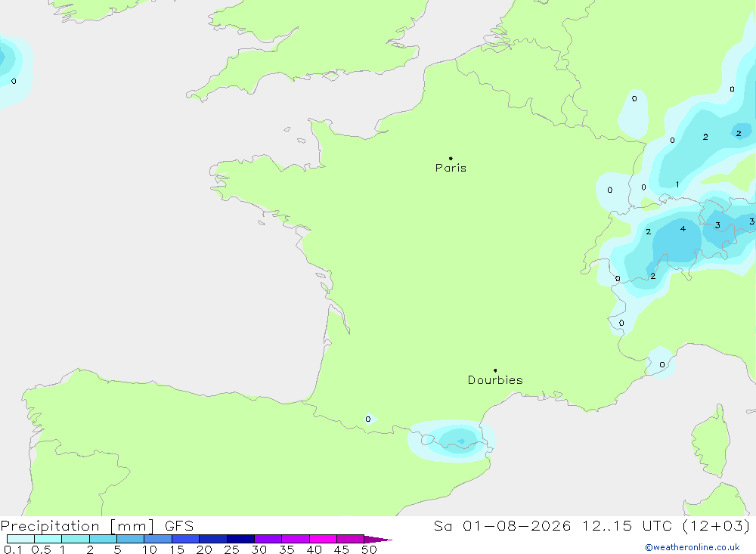Pick the 1–2 mm cyan legend swatch
Viewport: 756px width, 554px height.
[x=76, y=539]
